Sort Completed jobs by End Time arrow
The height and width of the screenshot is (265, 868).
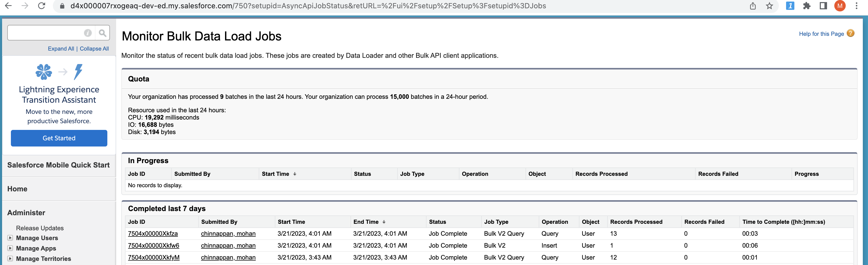pos(384,222)
